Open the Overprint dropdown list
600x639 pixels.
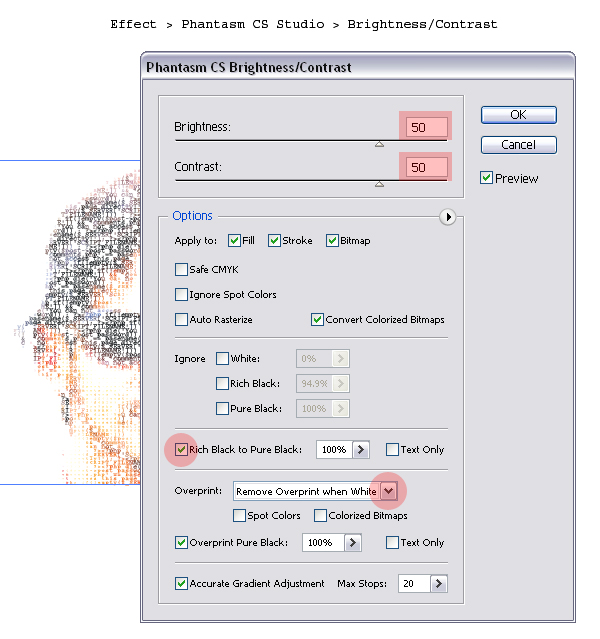tap(389, 491)
